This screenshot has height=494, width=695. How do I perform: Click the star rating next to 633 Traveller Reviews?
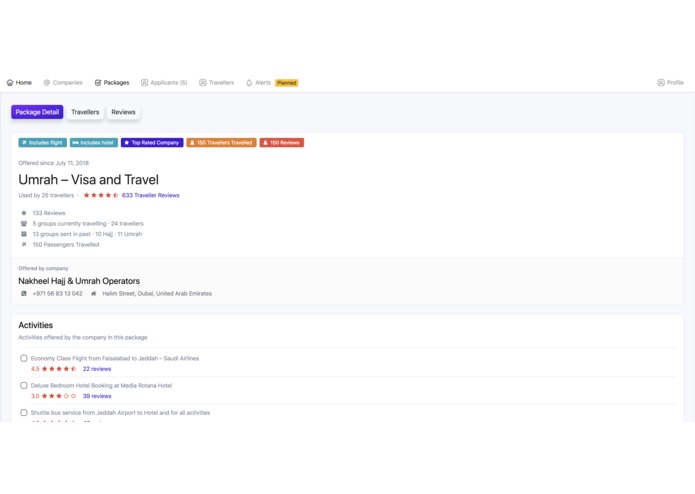point(101,195)
